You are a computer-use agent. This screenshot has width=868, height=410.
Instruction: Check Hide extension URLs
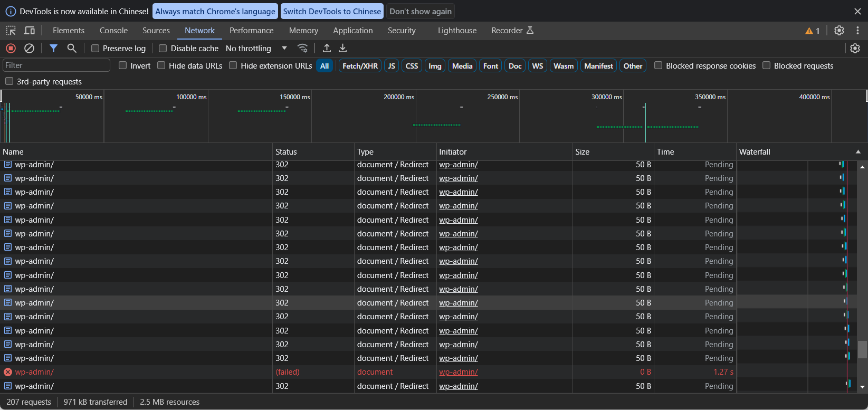click(233, 65)
